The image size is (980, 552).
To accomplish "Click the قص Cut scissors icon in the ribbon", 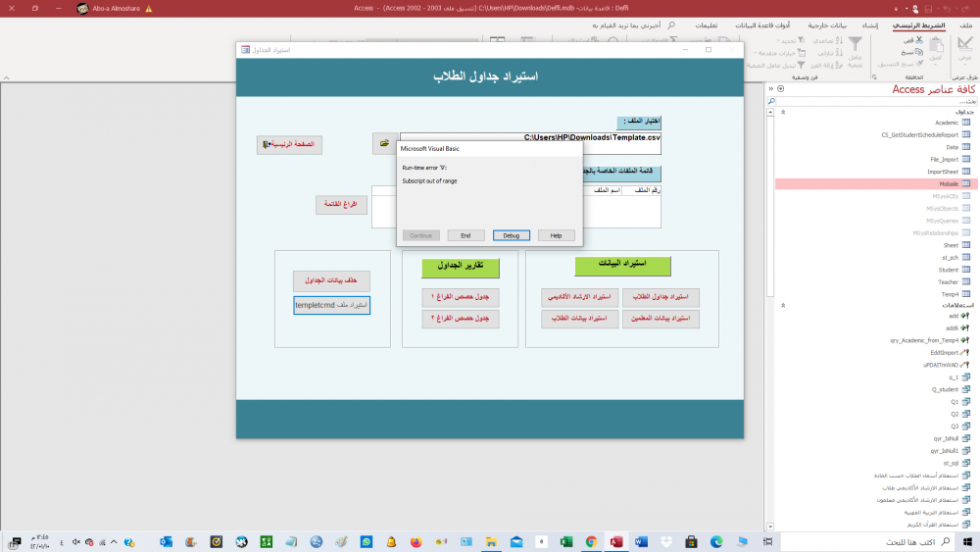I will click(x=919, y=40).
